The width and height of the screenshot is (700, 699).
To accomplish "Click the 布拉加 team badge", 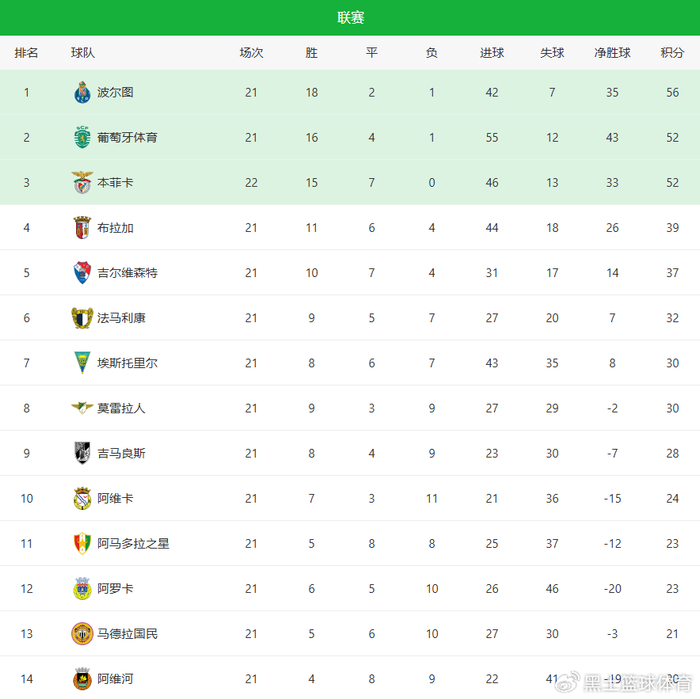I will 82,228.
